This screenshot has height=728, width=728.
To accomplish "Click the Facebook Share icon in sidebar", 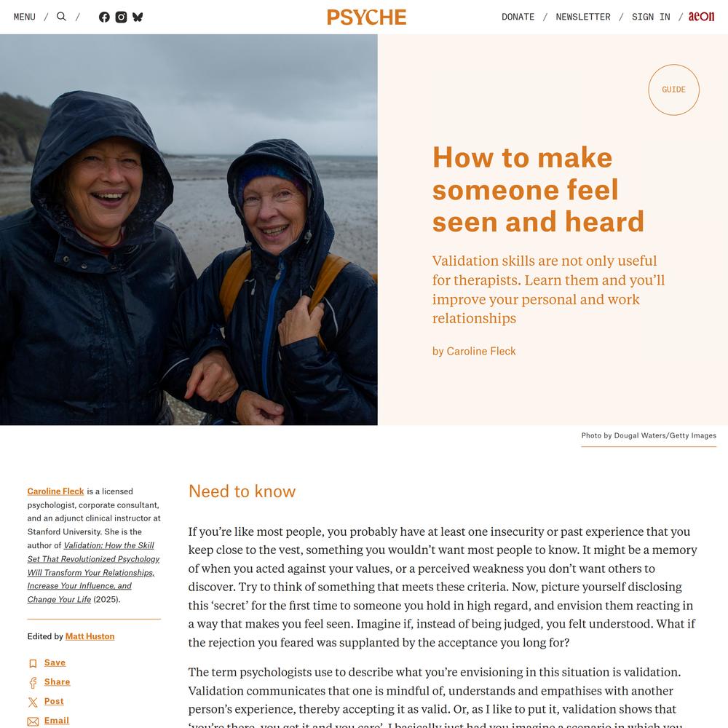I will tap(33, 683).
